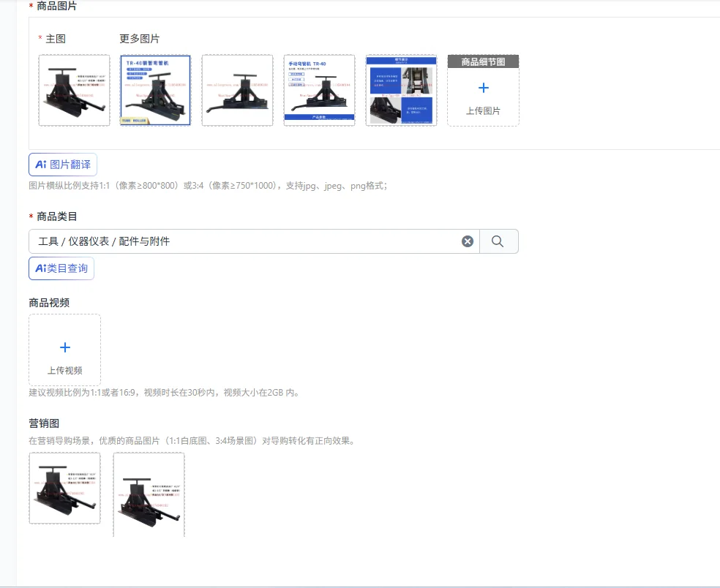The image size is (720, 588).
Task: Click the 上传视频 upload label
Action: click(x=65, y=371)
